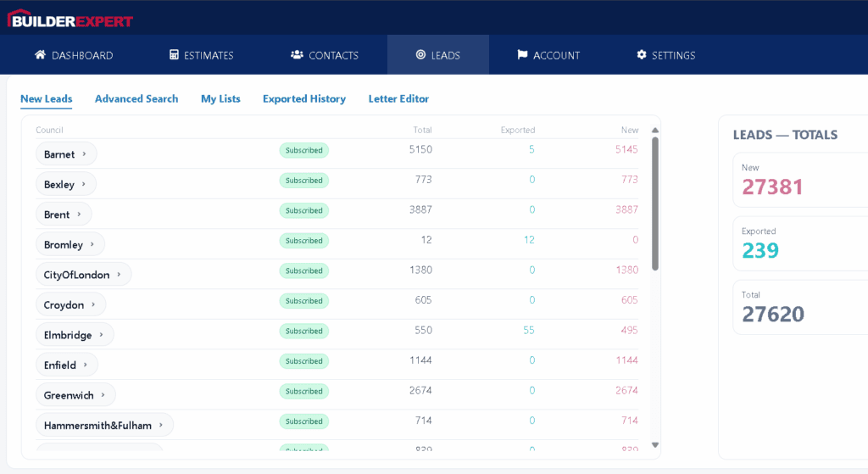Click Barnet's new leads count 5145

(626, 149)
